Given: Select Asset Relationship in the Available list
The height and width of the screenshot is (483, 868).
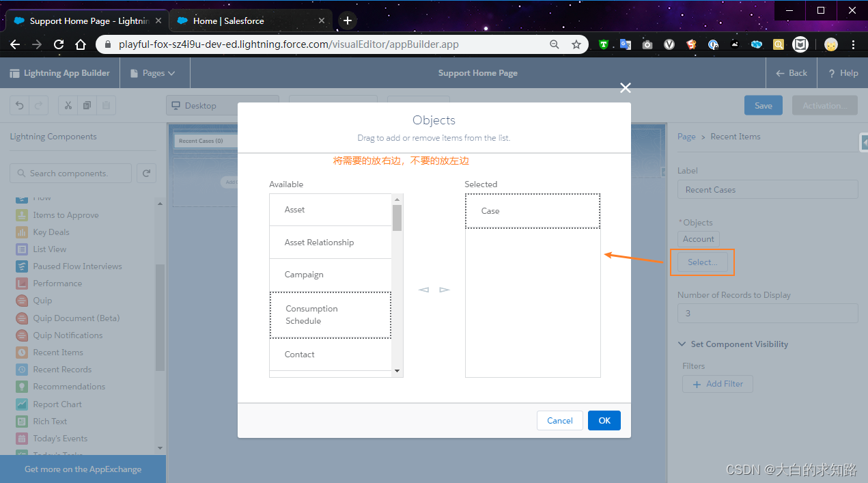Looking at the screenshot, I should [x=331, y=243].
